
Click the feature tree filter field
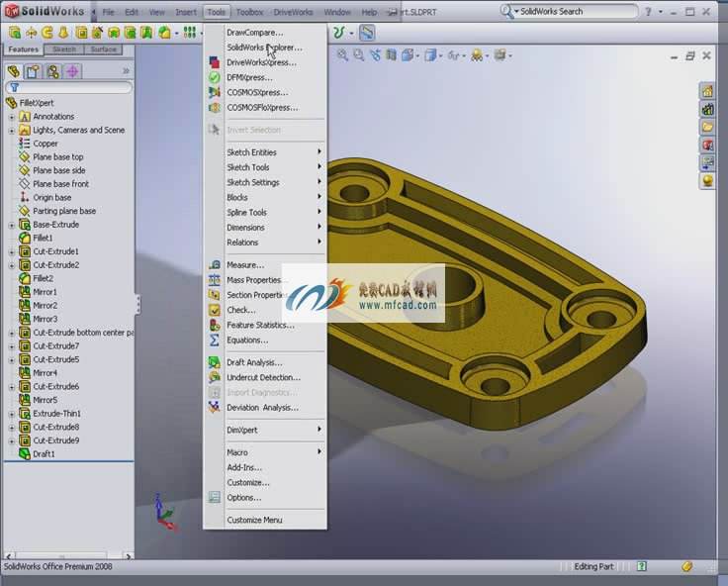[68, 87]
